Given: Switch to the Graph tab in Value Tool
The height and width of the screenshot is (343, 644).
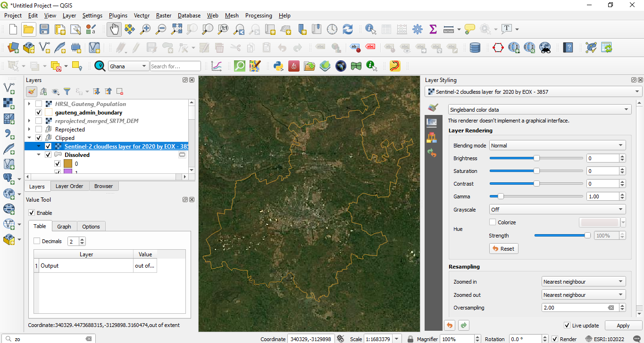Looking at the screenshot, I should (64, 227).
